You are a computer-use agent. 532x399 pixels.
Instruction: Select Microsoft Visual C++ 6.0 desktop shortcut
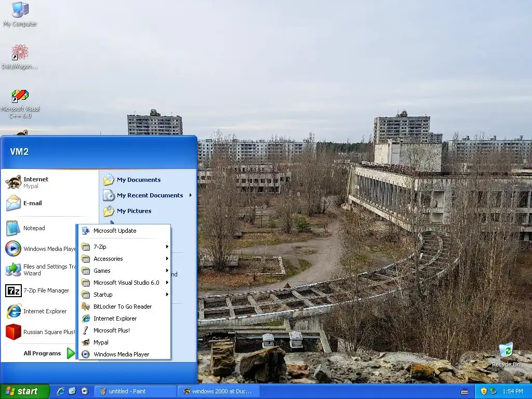pyautogui.click(x=20, y=103)
